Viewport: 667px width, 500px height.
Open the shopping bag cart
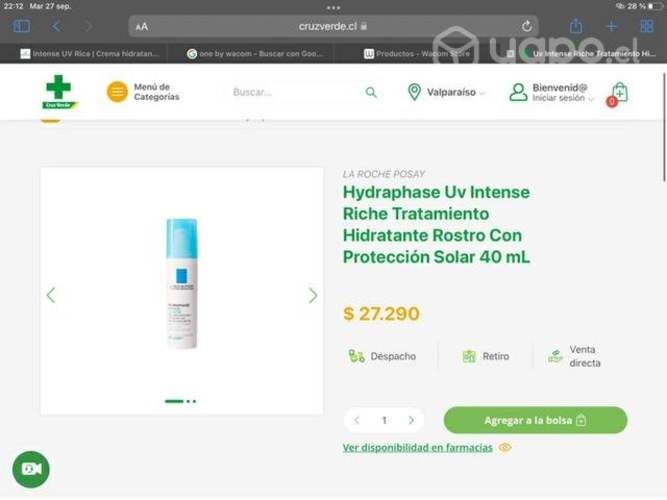tap(619, 93)
